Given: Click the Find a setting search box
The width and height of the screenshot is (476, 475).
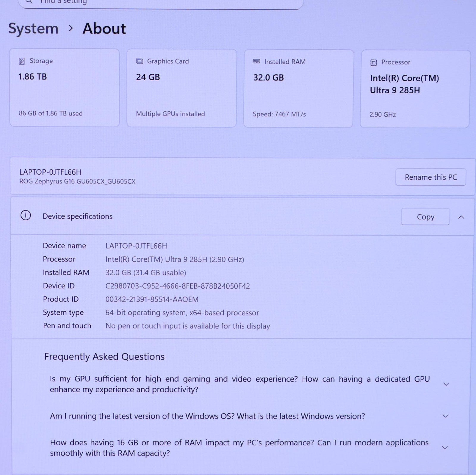Looking at the screenshot, I should click(161, 2).
